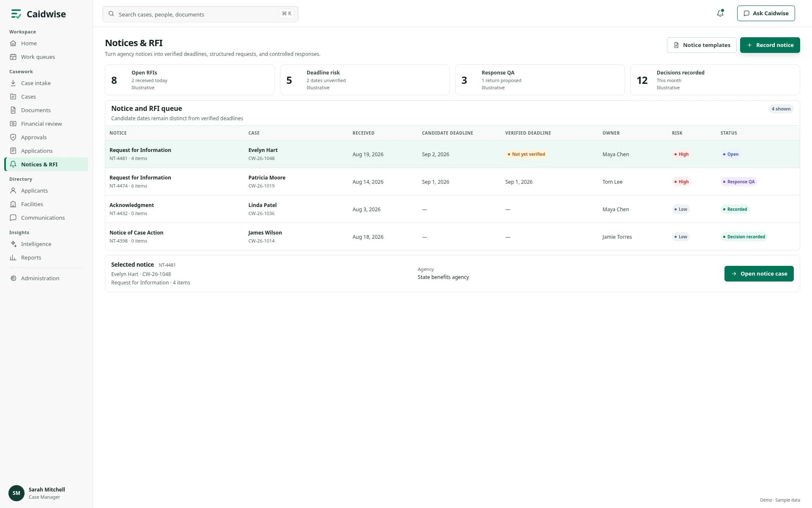Click the Ask Caidwise button
Viewport: 812px width, 508px height.
766,14
